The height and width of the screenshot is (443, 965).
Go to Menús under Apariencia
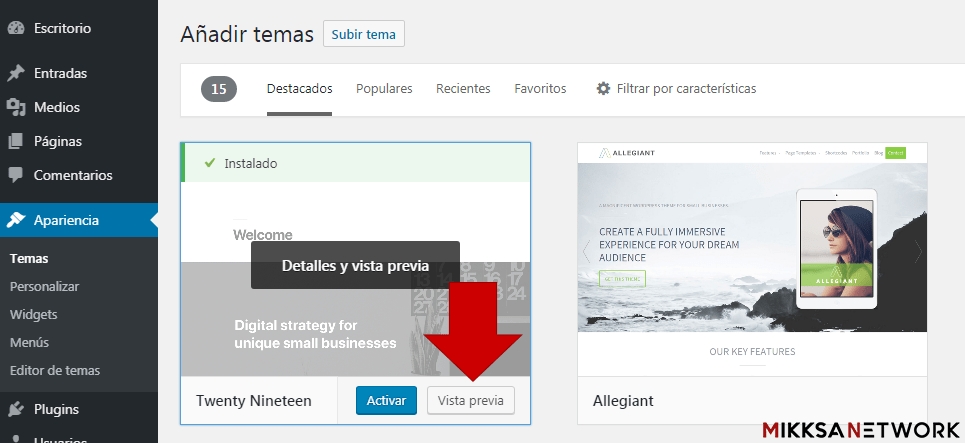[x=30, y=342]
